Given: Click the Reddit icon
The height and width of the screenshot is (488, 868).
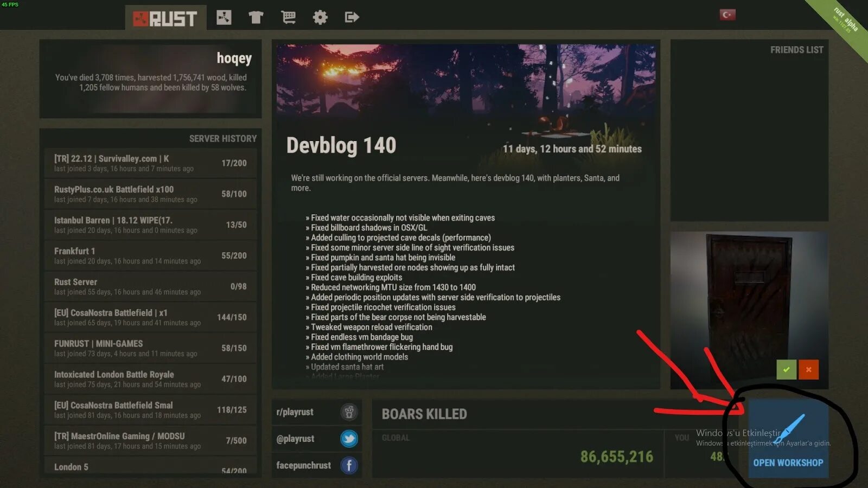Looking at the screenshot, I should [349, 412].
